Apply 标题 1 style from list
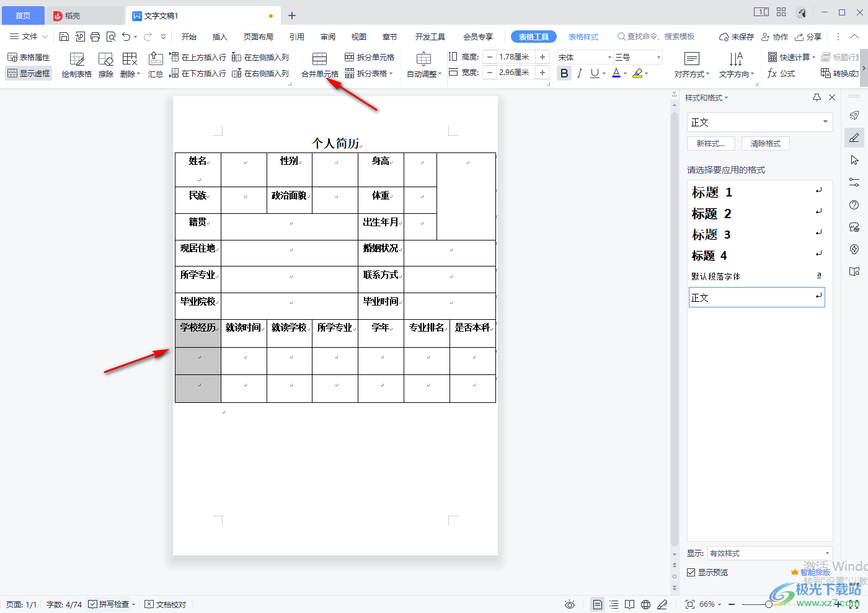The image size is (868, 613). (x=756, y=192)
